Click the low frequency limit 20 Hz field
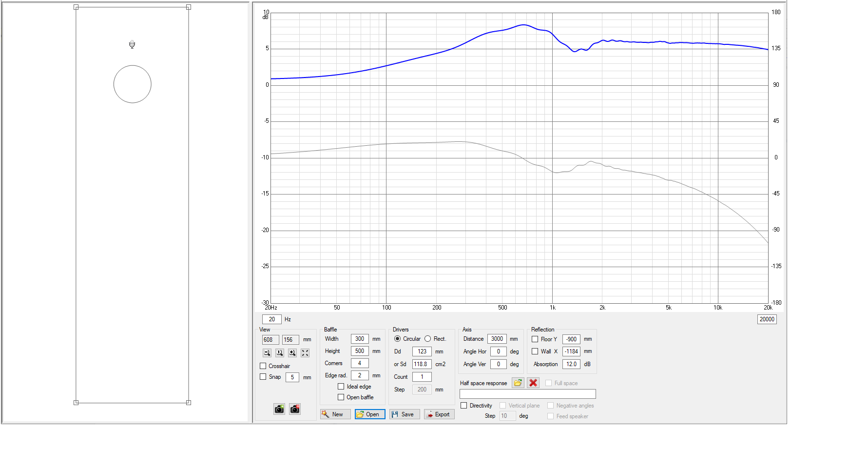 (272, 319)
